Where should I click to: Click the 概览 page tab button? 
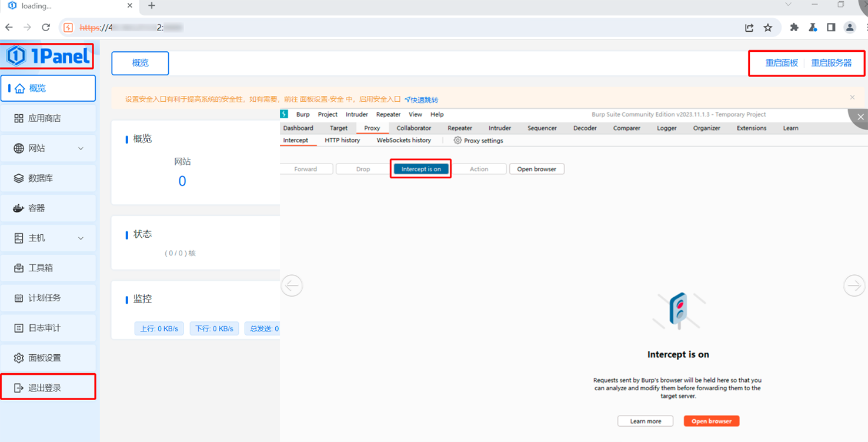[141, 63]
